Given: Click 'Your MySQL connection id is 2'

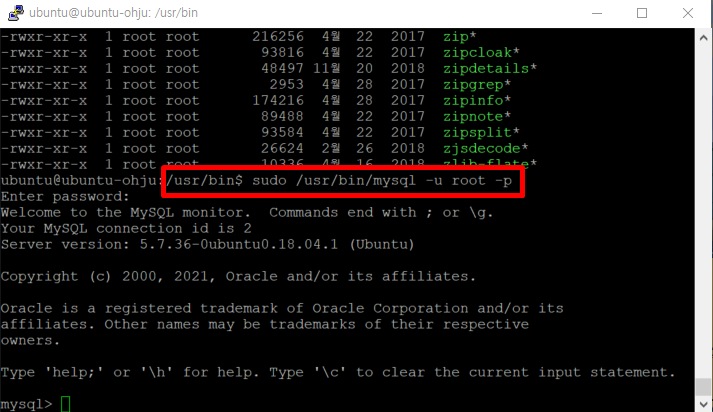Looking at the screenshot, I should coord(126,229).
